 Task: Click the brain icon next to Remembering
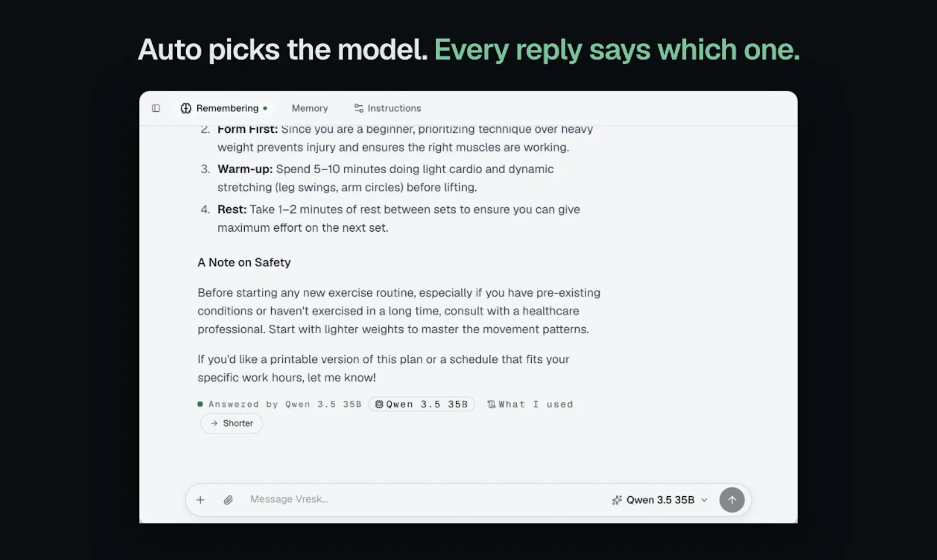click(x=186, y=108)
